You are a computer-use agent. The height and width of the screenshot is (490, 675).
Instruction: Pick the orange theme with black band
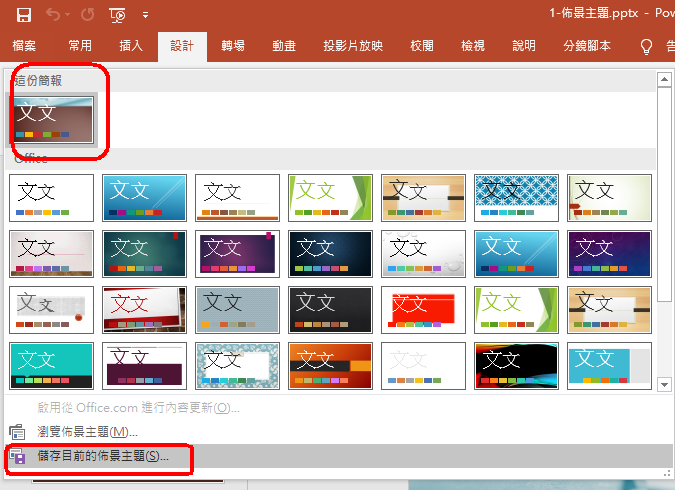[330, 366]
